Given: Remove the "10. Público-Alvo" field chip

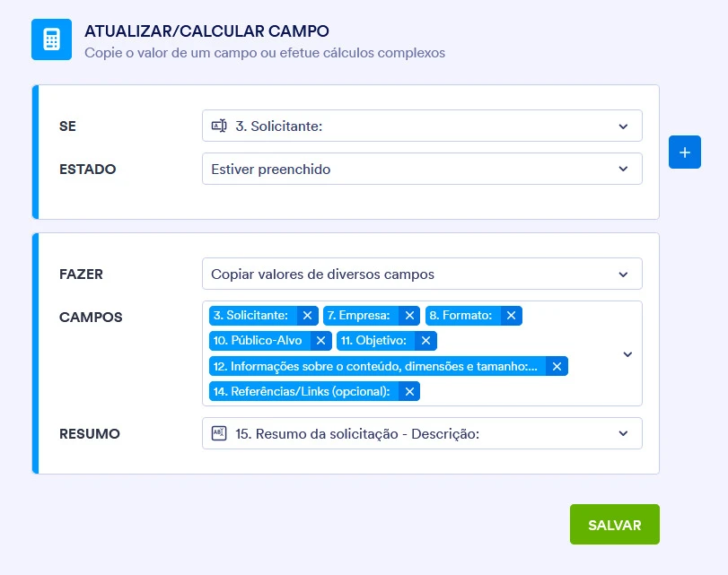Looking at the screenshot, I should [320, 340].
